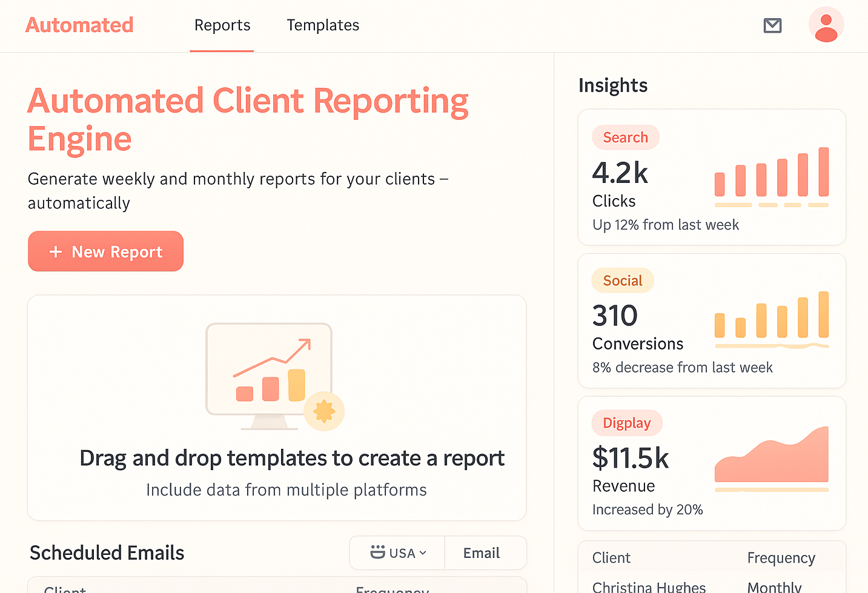Select the Reports tab

pos(222,25)
